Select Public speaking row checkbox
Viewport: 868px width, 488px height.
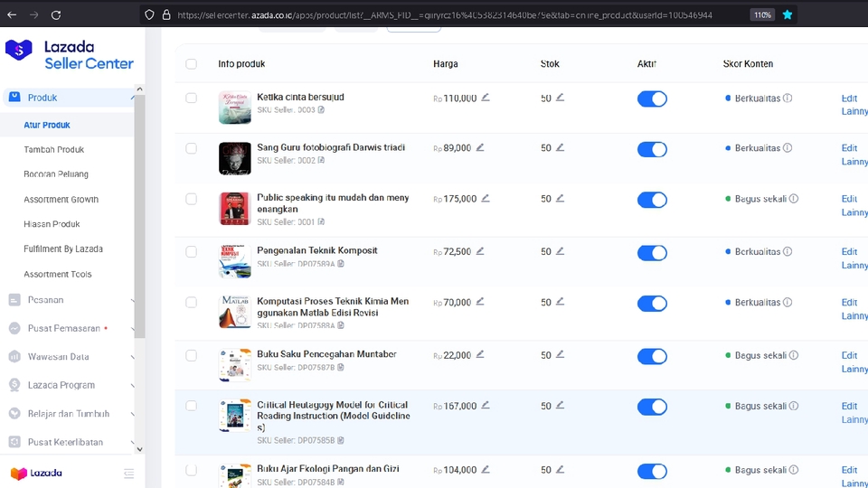coord(191,199)
